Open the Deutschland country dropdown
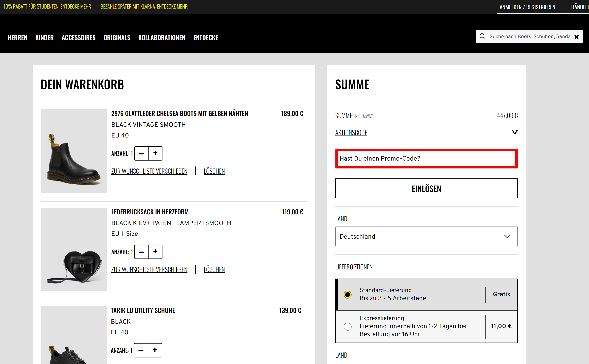Image resolution: width=589 pixels, height=364 pixels. tap(426, 236)
